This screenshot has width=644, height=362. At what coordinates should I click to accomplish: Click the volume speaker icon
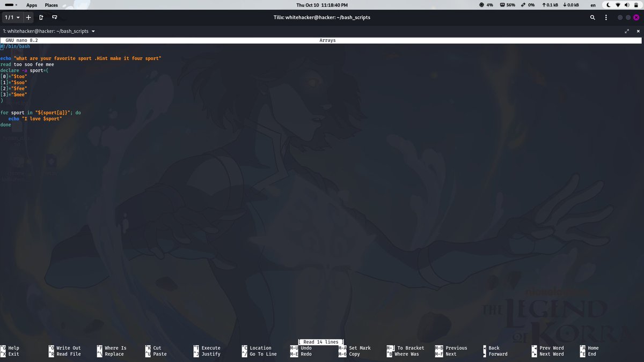626,5
